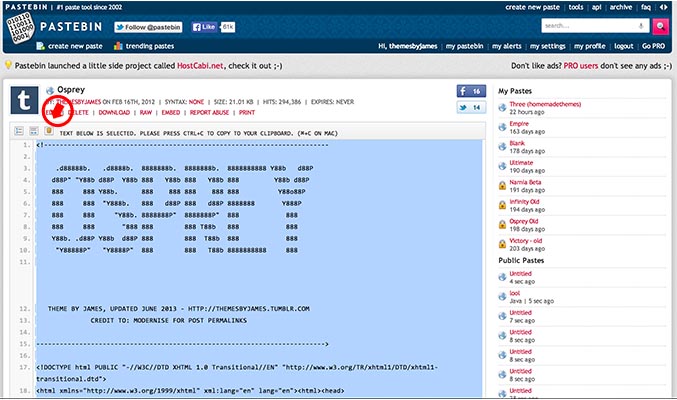677x400 pixels.
Task: Click lock icon beside Narnia Beta
Action: 503,185
